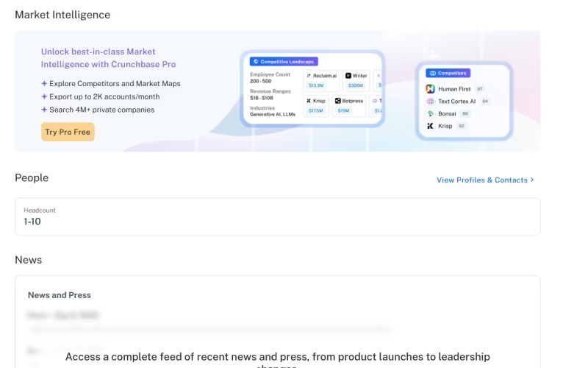Click the $326M value under Writer
The image size is (588, 368).
(x=356, y=85)
